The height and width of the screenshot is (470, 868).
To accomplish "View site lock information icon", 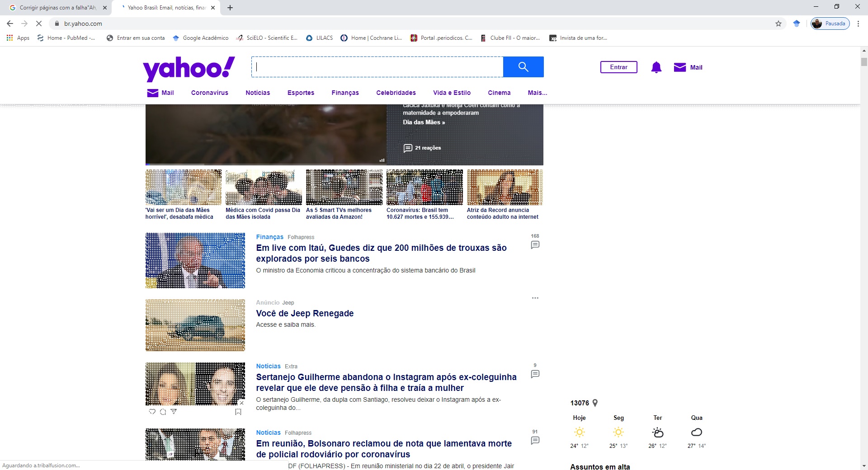I will [x=57, y=23].
